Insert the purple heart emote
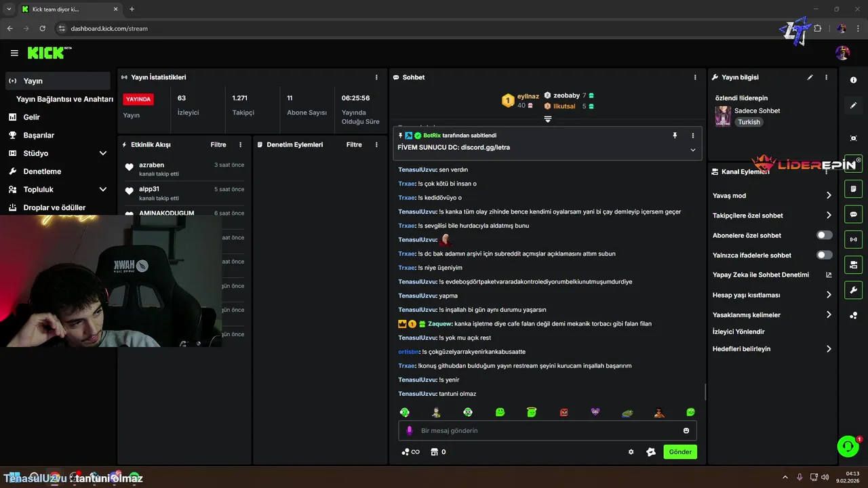This screenshot has height=488, width=868. pos(595,412)
